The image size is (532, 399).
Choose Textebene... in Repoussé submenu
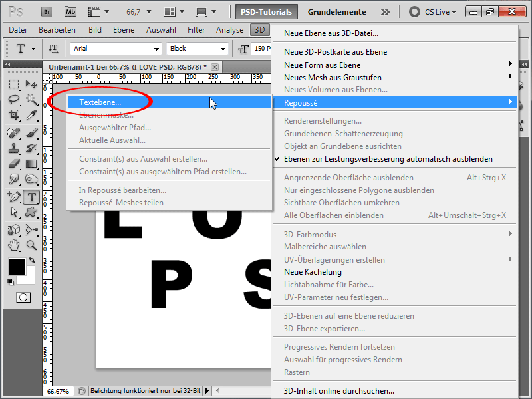pos(169,102)
